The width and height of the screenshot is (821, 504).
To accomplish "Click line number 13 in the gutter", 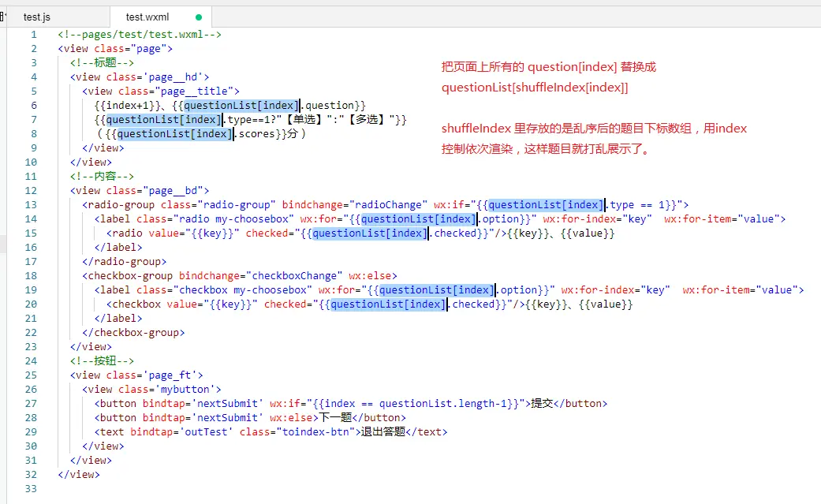I will click(31, 205).
